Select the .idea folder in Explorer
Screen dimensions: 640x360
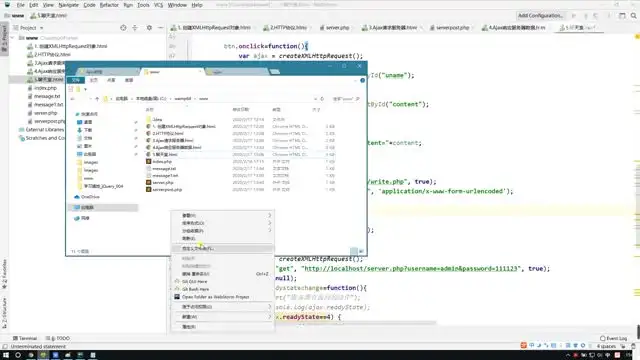[157, 120]
